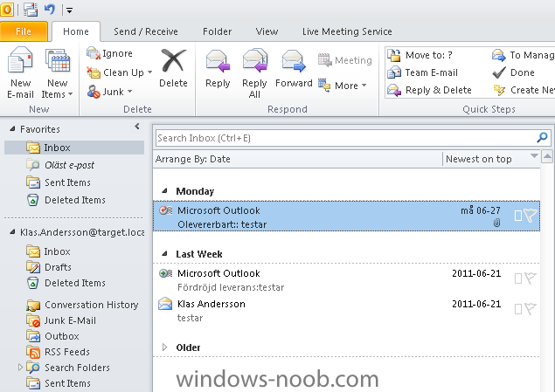Viewport: 555px width, 392px height.
Task: Open Deleted Items under Favorites
Action: pyautogui.click(x=66, y=200)
